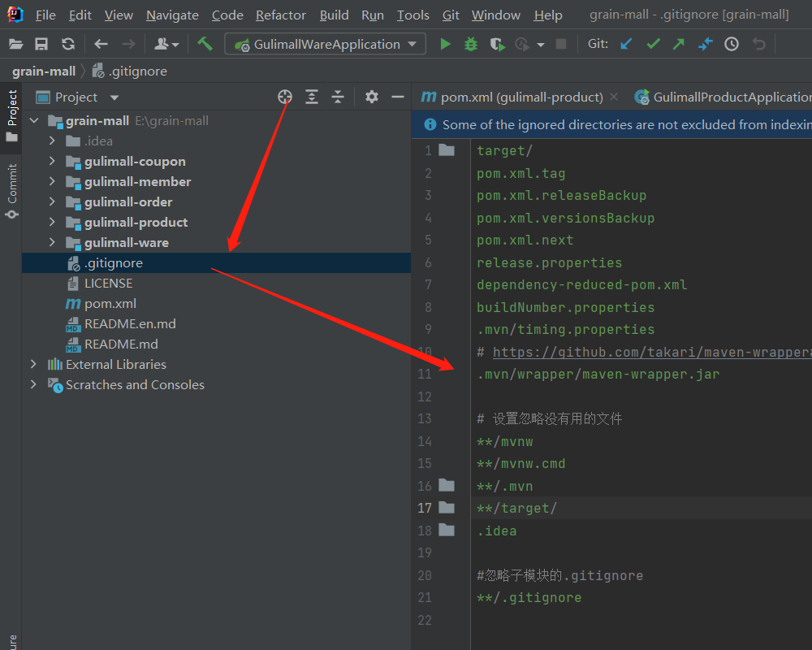Click the Git fetch/merge icon
812x650 pixels.
706,44
